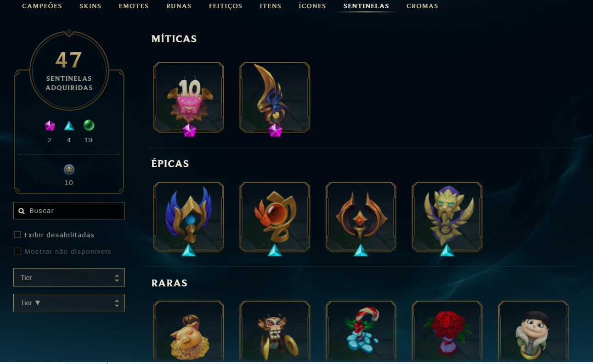Click the Buscar search field

(69, 211)
